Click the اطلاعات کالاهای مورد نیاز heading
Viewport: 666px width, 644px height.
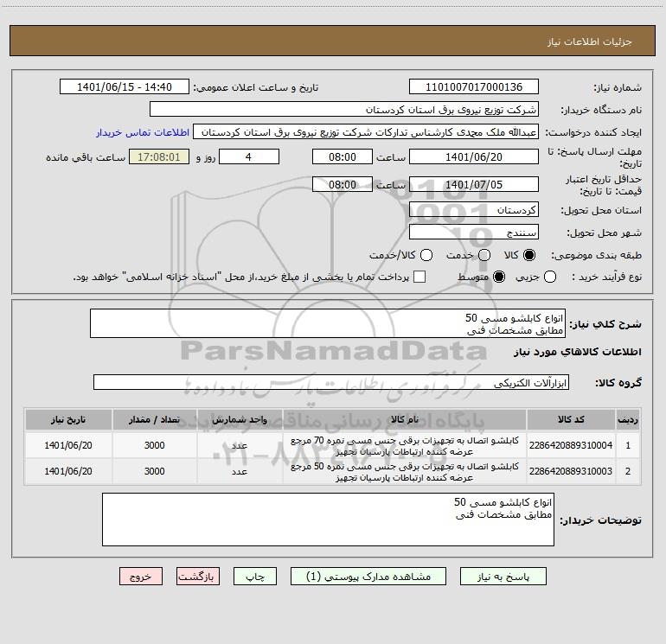tap(577, 352)
